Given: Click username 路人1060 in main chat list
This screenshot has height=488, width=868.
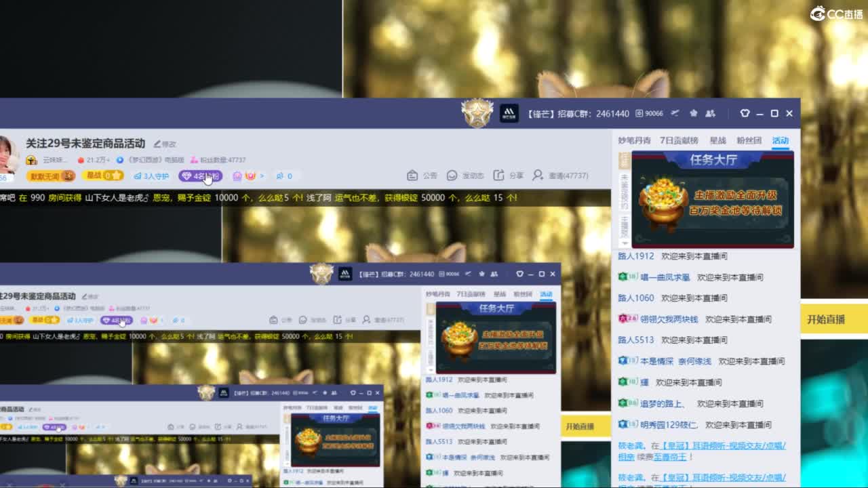Looking at the screenshot, I should (636, 298).
